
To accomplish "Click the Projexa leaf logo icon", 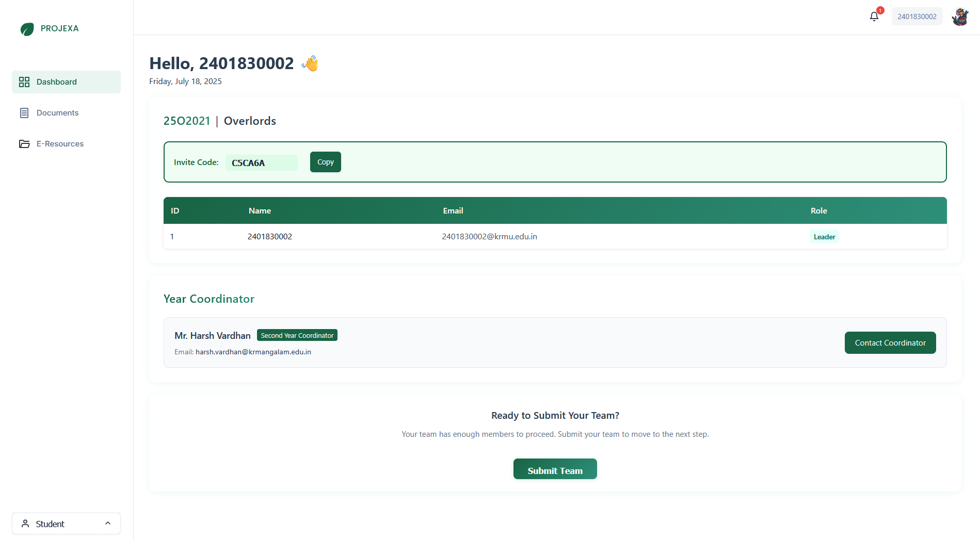I will [27, 29].
